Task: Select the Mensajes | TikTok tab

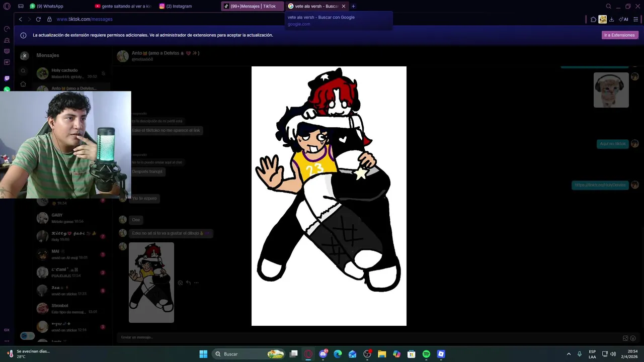Action: click(253, 7)
